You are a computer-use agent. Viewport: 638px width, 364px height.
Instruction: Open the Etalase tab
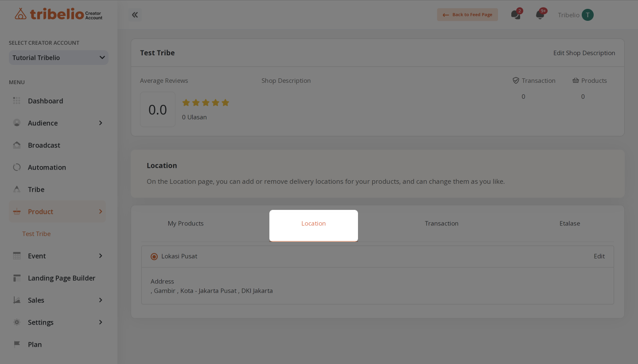coord(569,224)
